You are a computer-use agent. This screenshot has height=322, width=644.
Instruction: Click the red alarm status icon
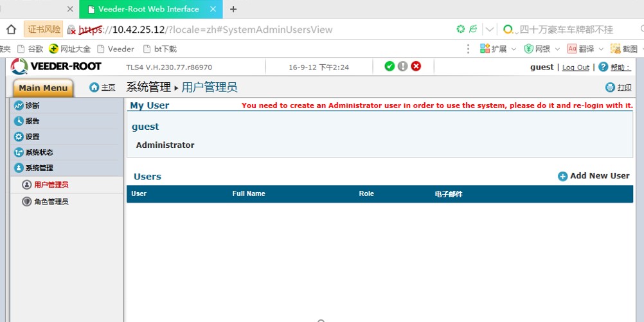point(416,66)
